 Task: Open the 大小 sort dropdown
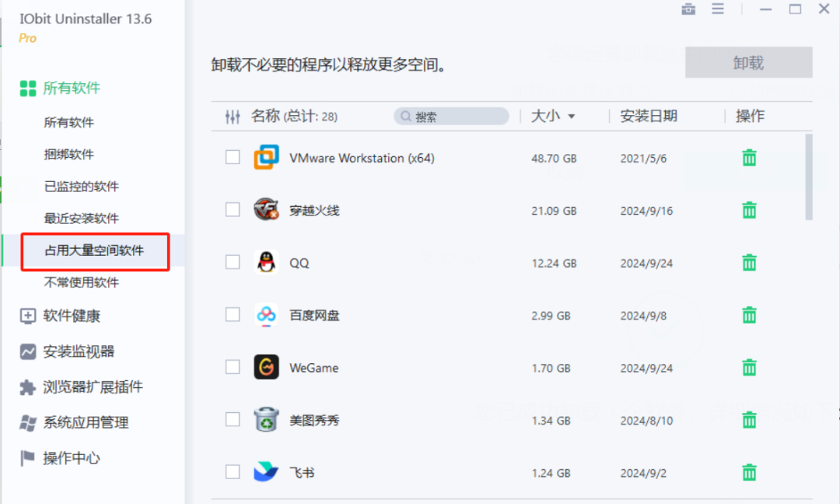coord(554,116)
